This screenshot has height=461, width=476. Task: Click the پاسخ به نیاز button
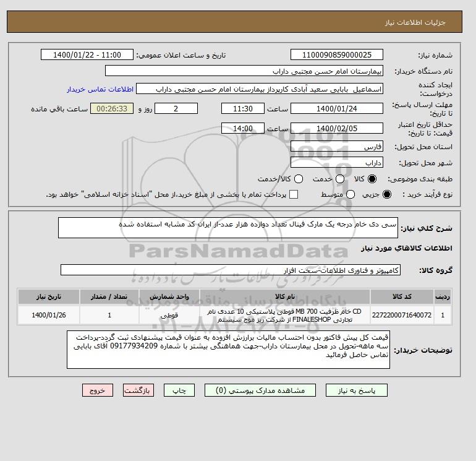tap(357, 390)
